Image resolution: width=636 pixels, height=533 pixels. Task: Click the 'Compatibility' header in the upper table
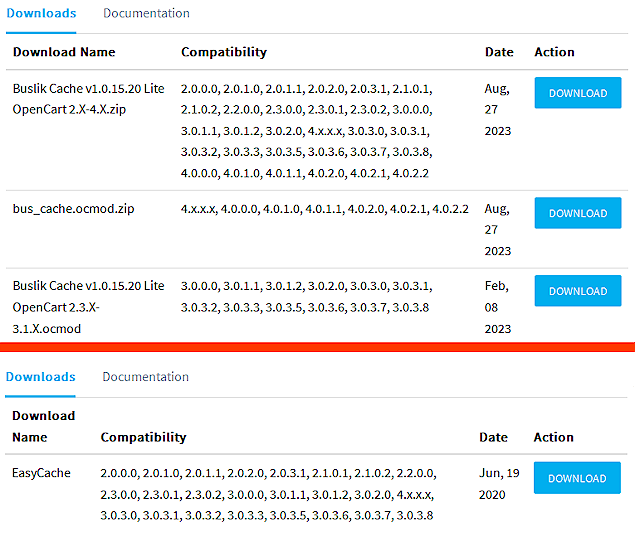[x=224, y=52]
